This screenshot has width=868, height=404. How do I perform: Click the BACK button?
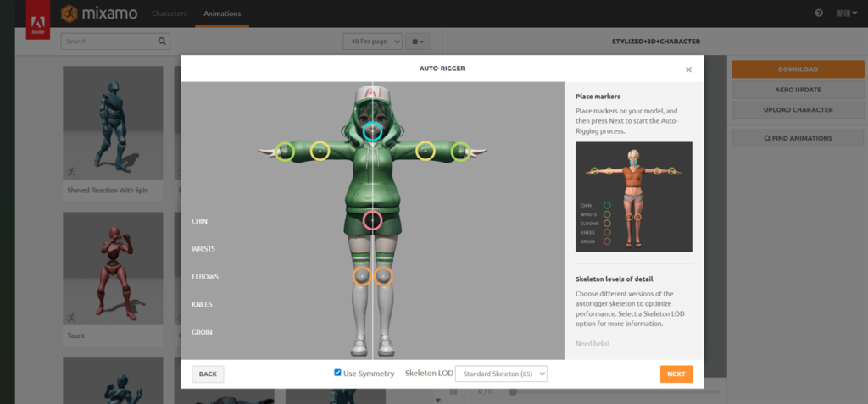(208, 374)
